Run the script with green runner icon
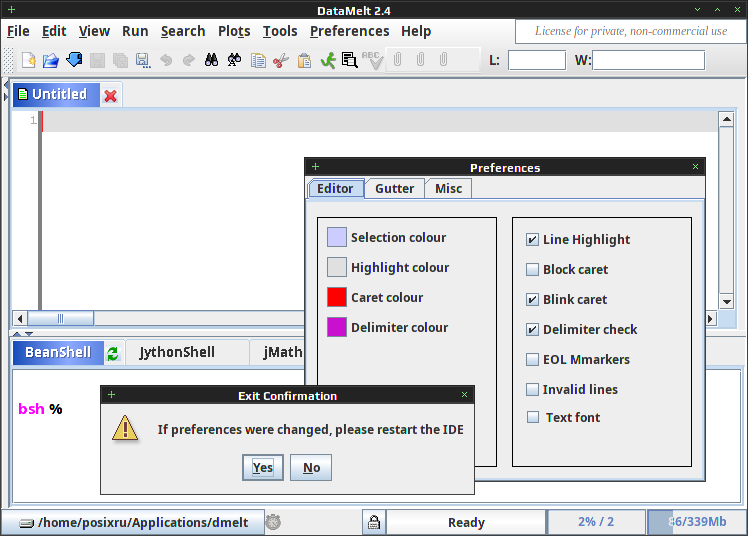 (328, 61)
